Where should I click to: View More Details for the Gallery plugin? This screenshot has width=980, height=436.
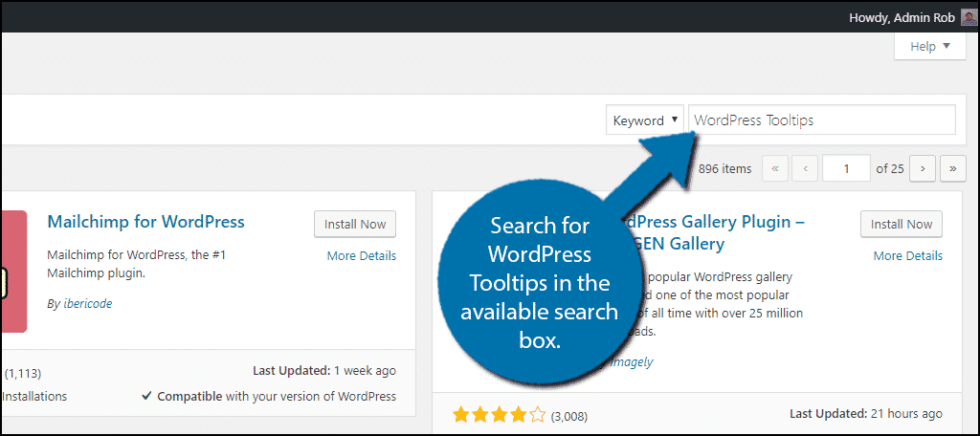(907, 255)
